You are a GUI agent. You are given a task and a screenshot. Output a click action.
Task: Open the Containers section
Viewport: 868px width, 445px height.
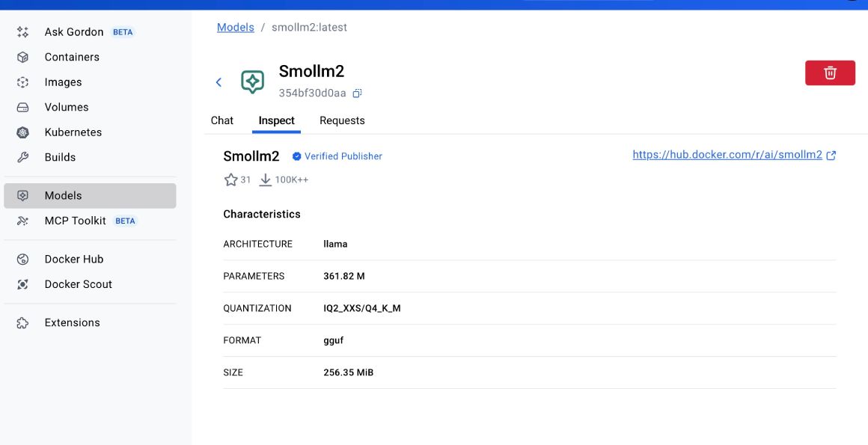coord(72,56)
